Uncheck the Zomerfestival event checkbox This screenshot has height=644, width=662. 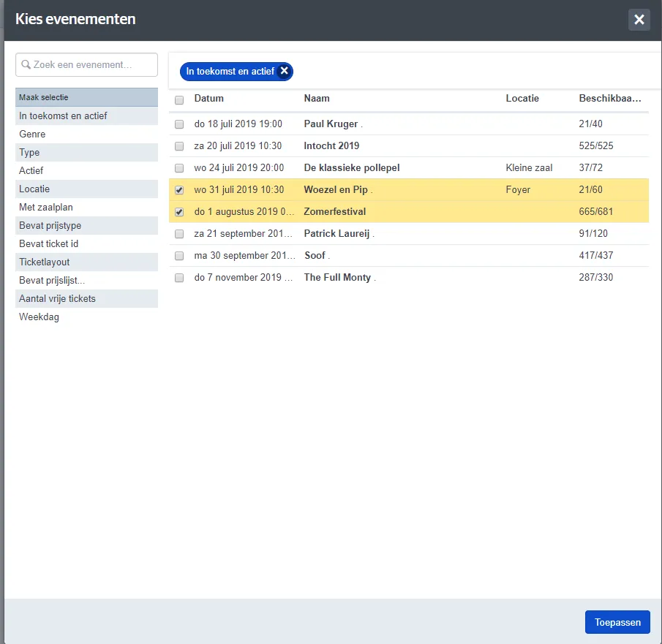point(179,212)
